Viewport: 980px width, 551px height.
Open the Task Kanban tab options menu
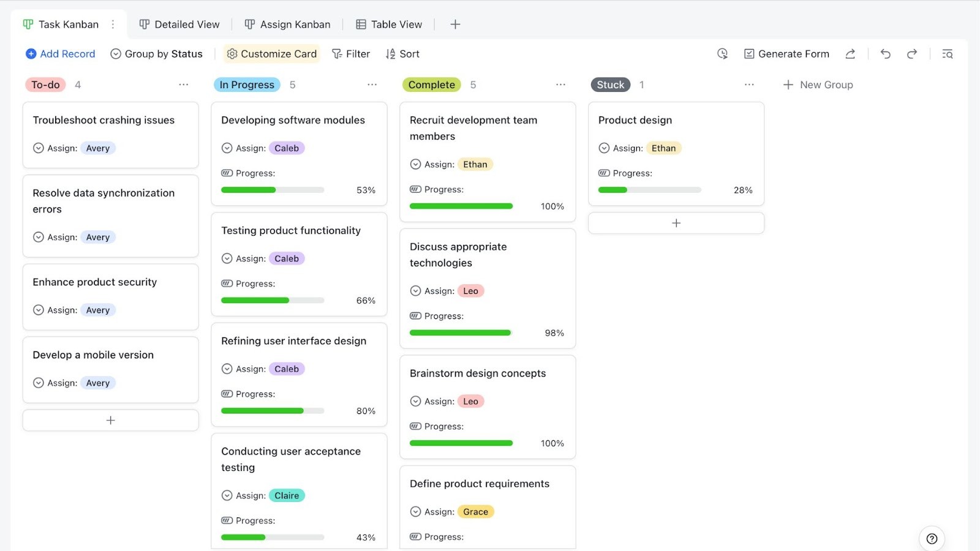pyautogui.click(x=113, y=24)
